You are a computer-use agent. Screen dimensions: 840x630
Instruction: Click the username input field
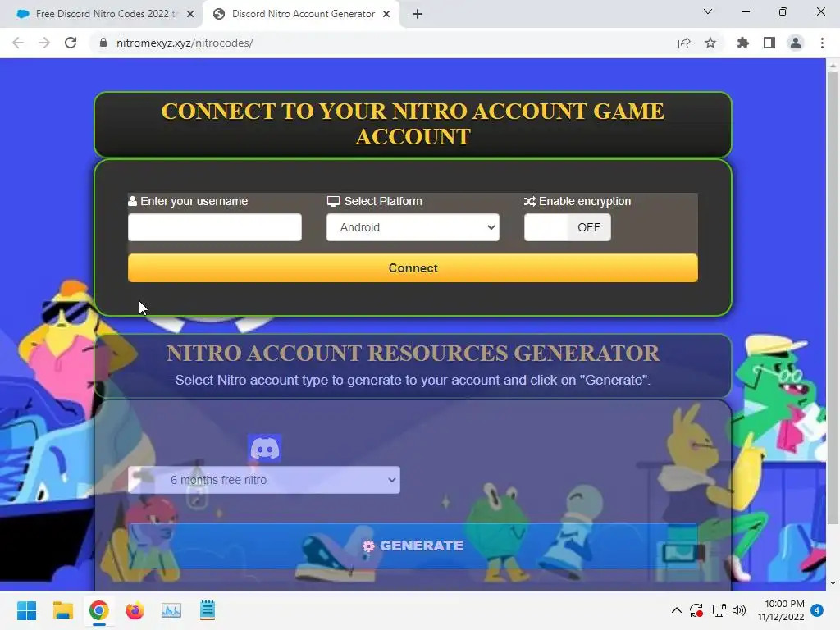[x=215, y=227]
